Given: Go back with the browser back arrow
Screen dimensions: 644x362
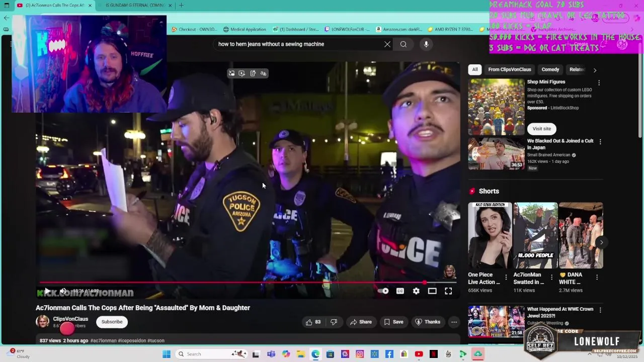Looking at the screenshot, I should [6, 18].
